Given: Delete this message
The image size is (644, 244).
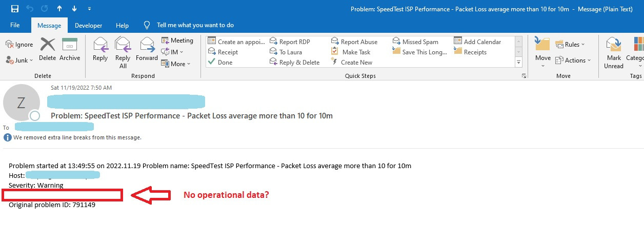Looking at the screenshot, I should pos(47,49).
